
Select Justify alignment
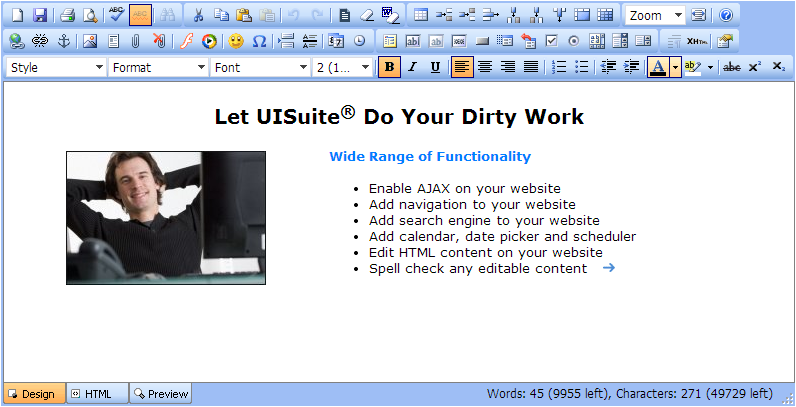pos(530,67)
